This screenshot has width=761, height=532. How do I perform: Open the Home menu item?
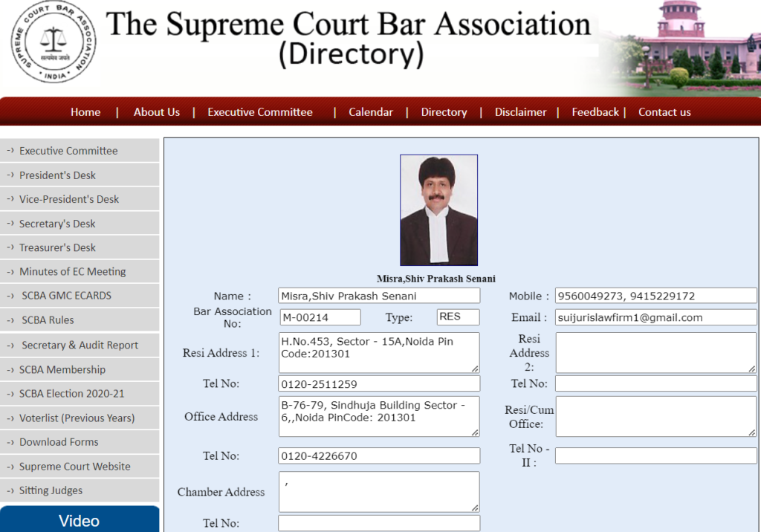click(x=85, y=112)
